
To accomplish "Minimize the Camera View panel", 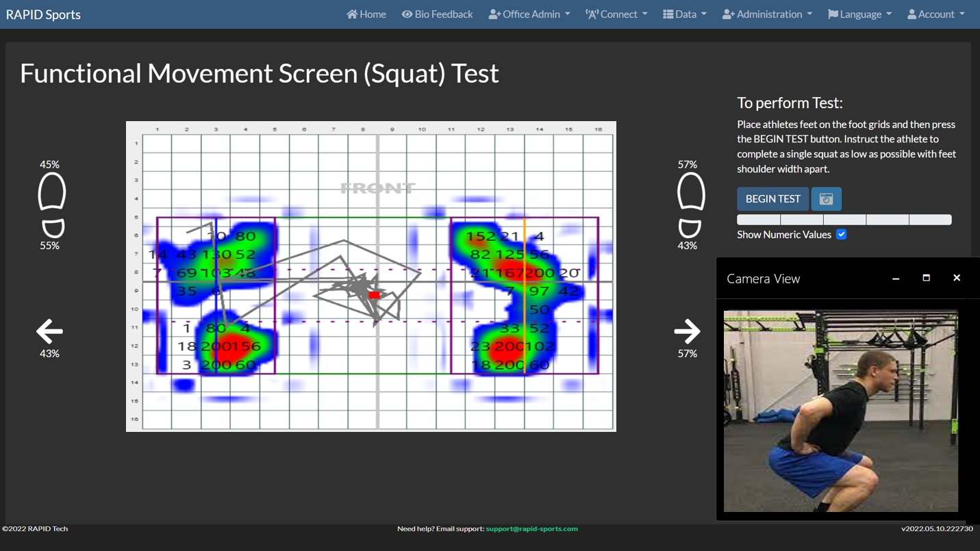I will [x=896, y=278].
